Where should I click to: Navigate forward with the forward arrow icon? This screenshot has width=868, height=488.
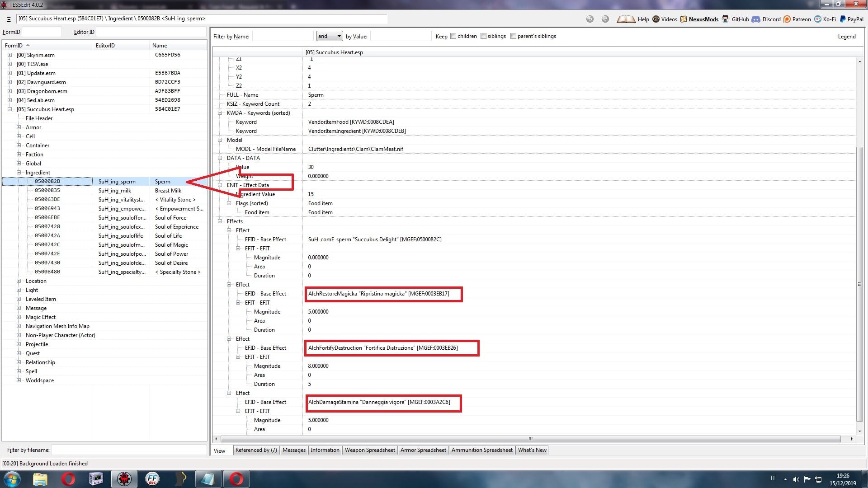605,19
